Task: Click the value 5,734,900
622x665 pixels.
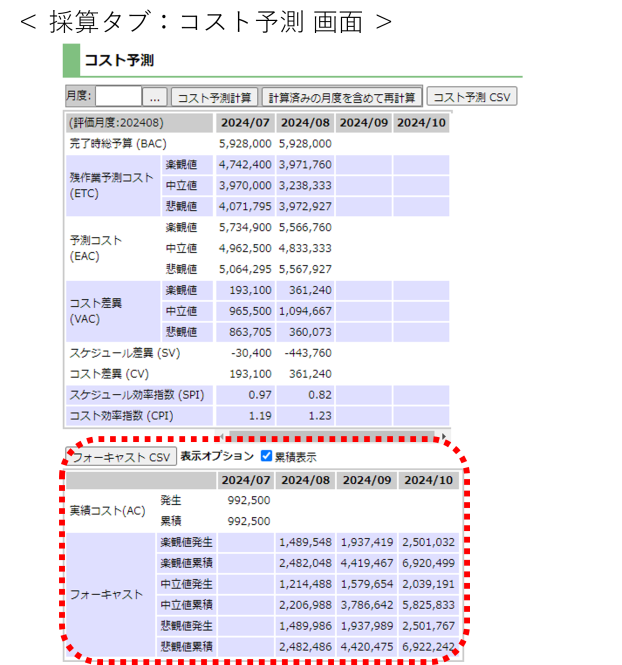Action: click(245, 227)
